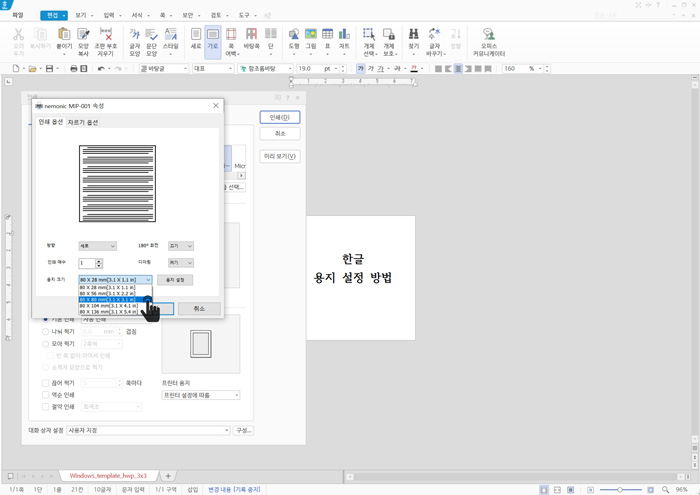Click the 인쇄(D) print button
This screenshot has height=495, width=700.
[x=280, y=117]
